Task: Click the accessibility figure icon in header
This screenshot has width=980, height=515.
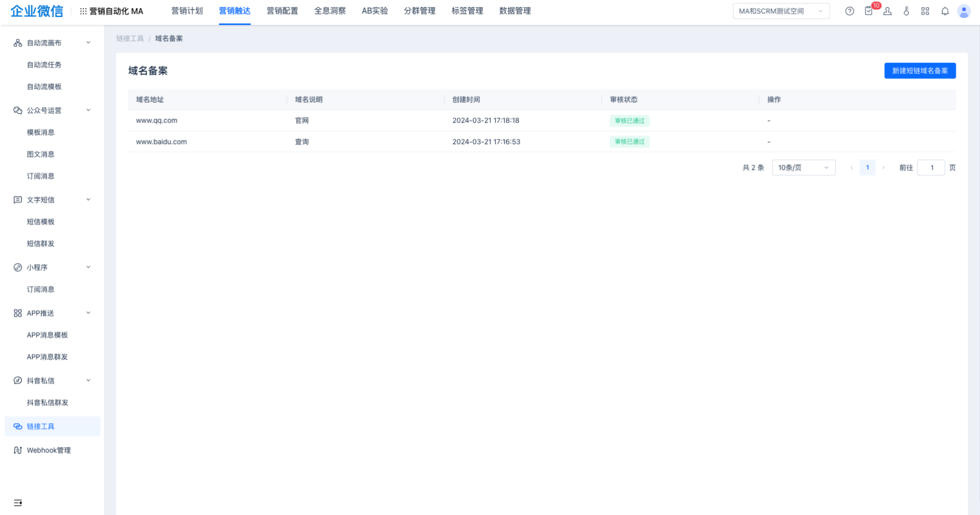Action: (x=906, y=11)
